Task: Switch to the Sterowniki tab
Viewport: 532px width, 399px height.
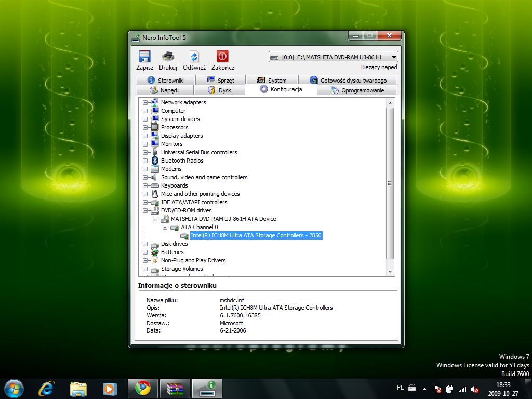Action: [x=165, y=80]
